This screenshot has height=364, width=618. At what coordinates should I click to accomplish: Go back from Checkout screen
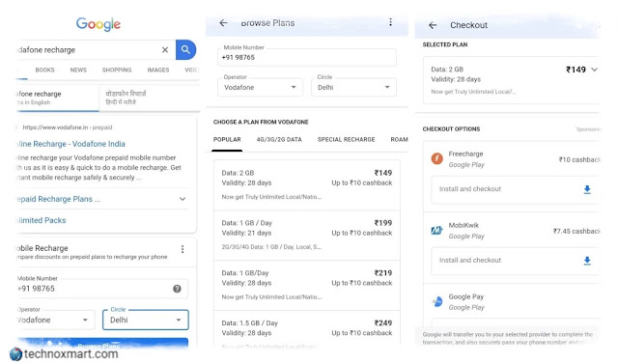433,25
